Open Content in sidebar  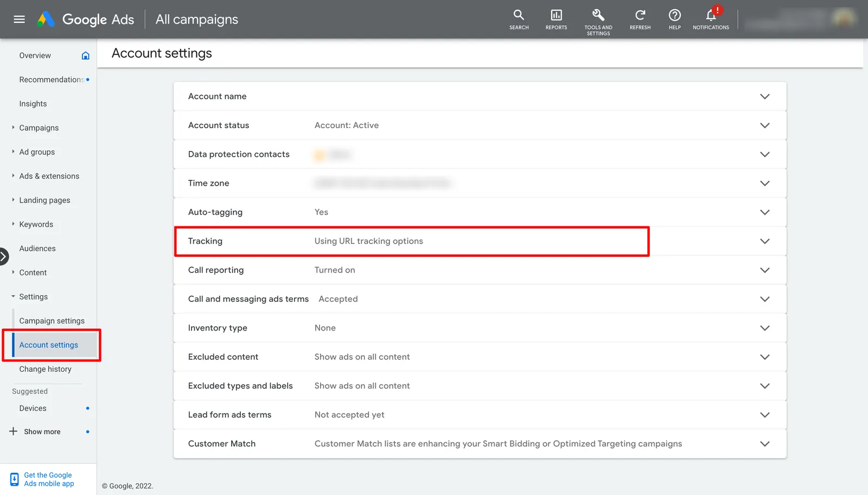33,272
